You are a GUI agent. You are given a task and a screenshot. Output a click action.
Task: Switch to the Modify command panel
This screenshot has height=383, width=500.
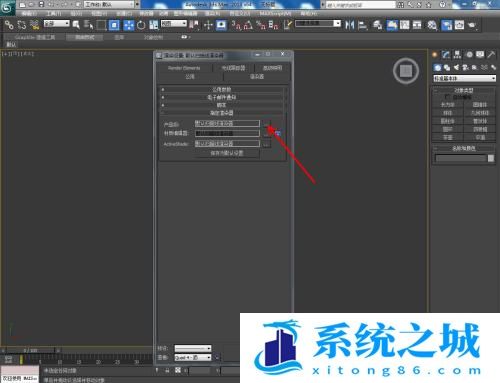446,54
